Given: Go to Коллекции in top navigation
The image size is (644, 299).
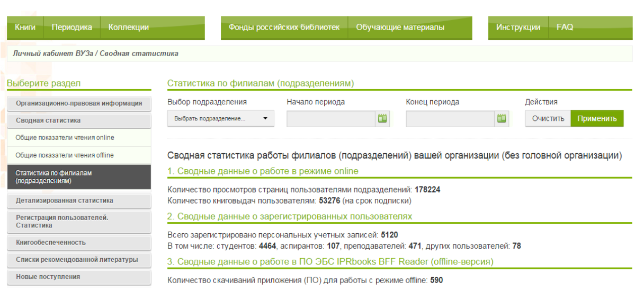Looking at the screenshot, I should pos(128,28).
